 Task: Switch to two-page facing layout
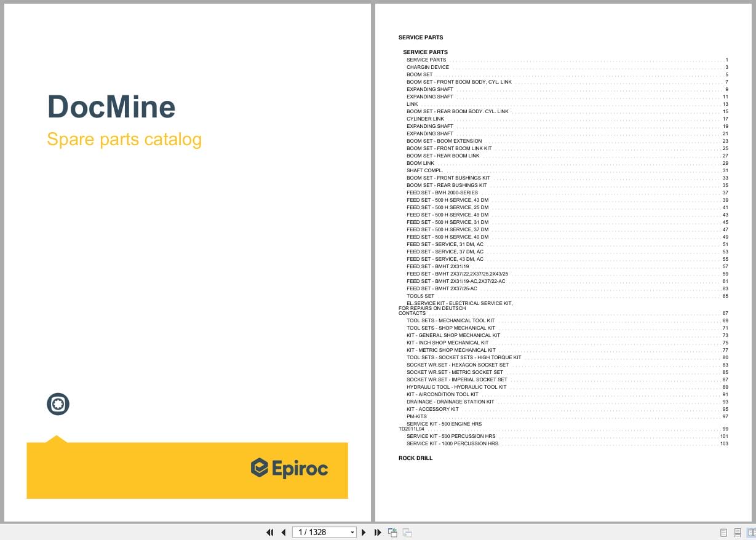pyautogui.click(x=750, y=533)
